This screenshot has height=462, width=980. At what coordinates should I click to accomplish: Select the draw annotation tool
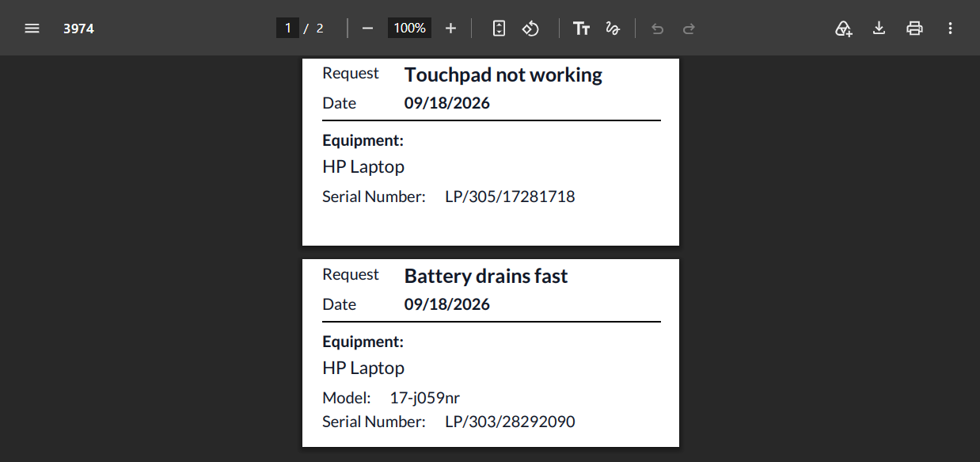pos(612,29)
